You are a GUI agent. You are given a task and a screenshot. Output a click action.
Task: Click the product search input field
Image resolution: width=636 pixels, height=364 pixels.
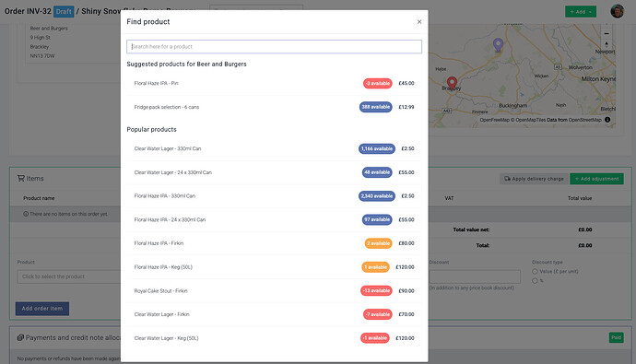[274, 47]
